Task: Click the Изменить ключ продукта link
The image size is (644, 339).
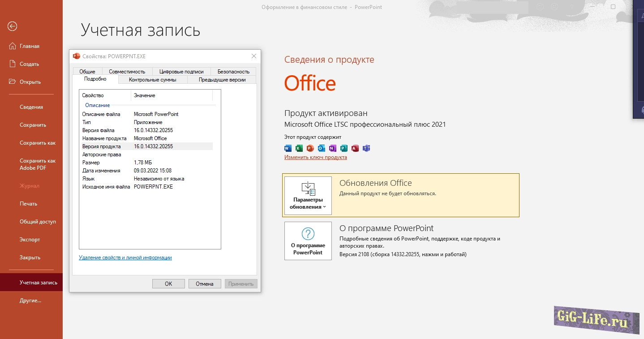Action: click(x=315, y=157)
